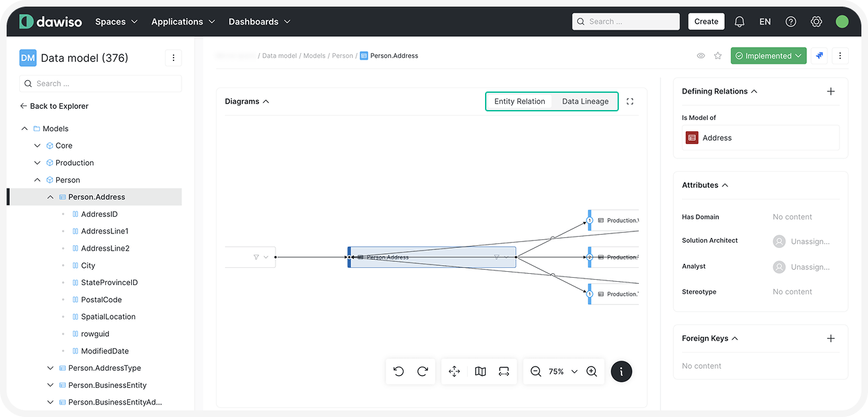
Task: Select the pan/move diagram tool
Action: (455, 371)
